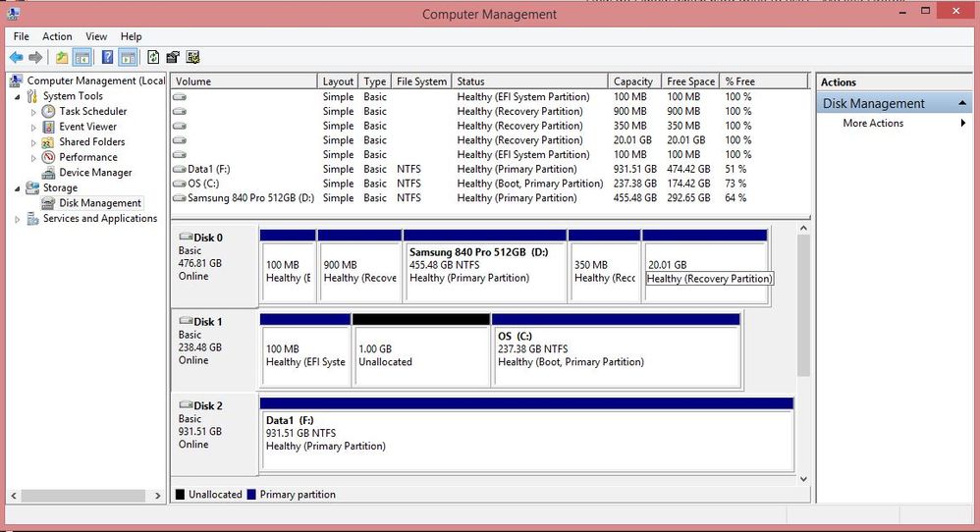Image resolution: width=980 pixels, height=532 pixels.
Task: Sort by the Free Space column header
Action: click(690, 81)
